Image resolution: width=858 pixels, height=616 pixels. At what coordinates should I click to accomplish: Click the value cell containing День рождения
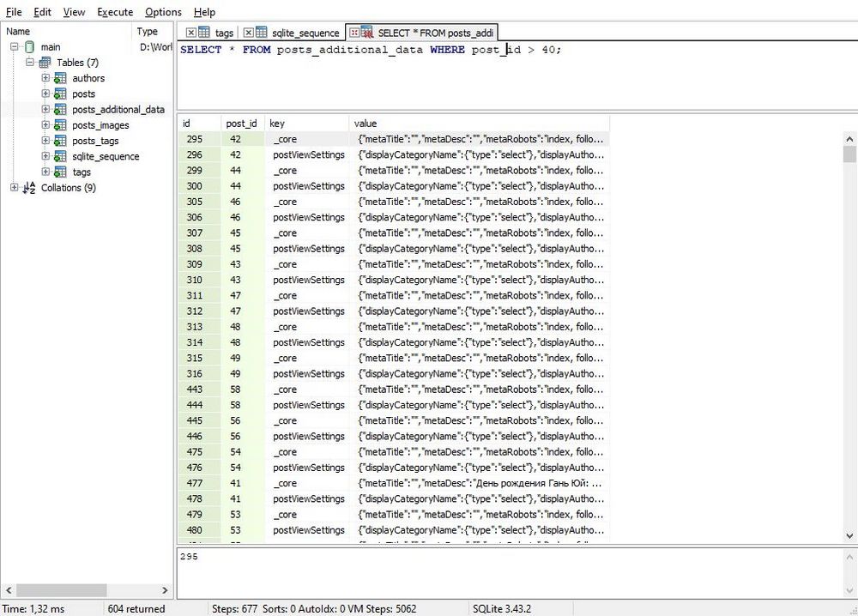click(480, 483)
